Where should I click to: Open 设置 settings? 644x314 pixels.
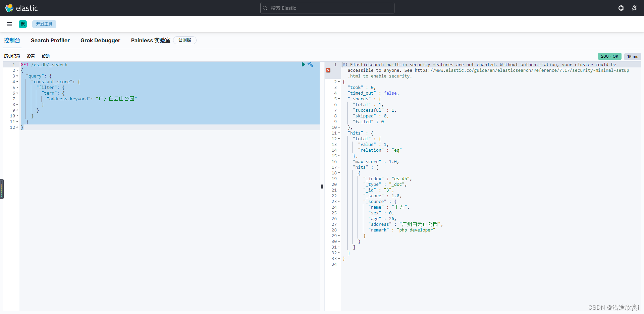point(31,56)
